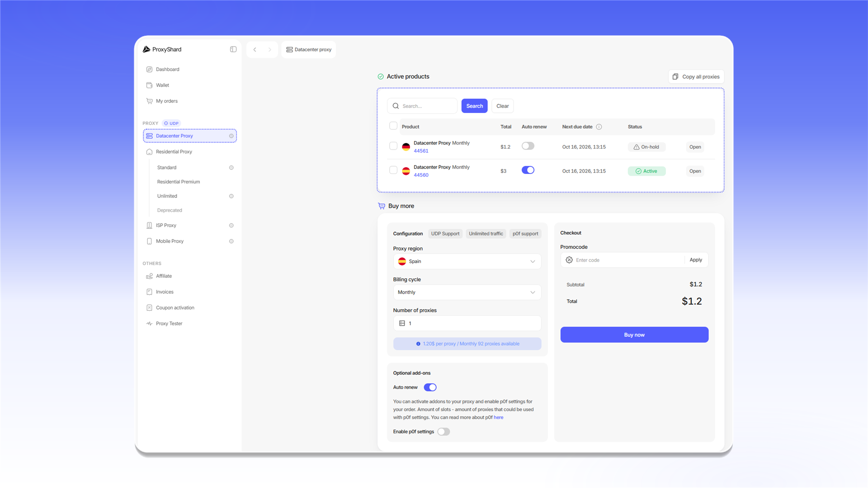The image size is (868, 488).
Task: Disable auto renew for proxy 44560
Action: (528, 170)
